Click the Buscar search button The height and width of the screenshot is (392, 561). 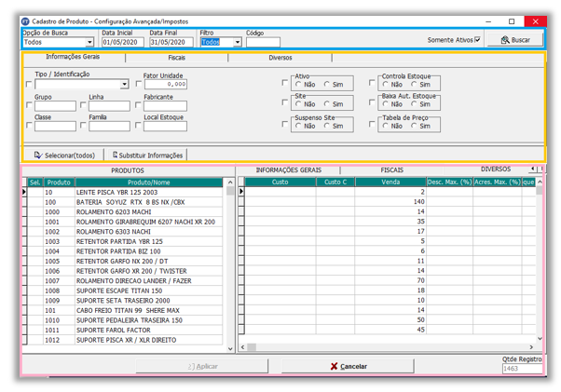pos(515,40)
